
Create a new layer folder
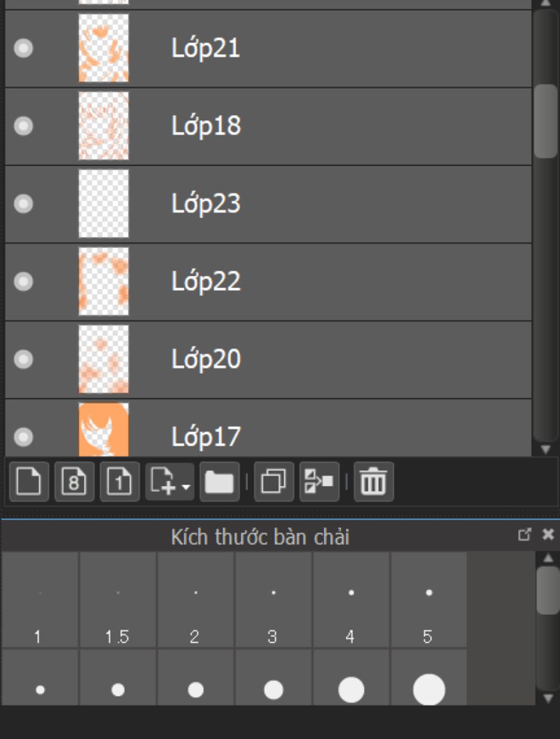coord(219,482)
